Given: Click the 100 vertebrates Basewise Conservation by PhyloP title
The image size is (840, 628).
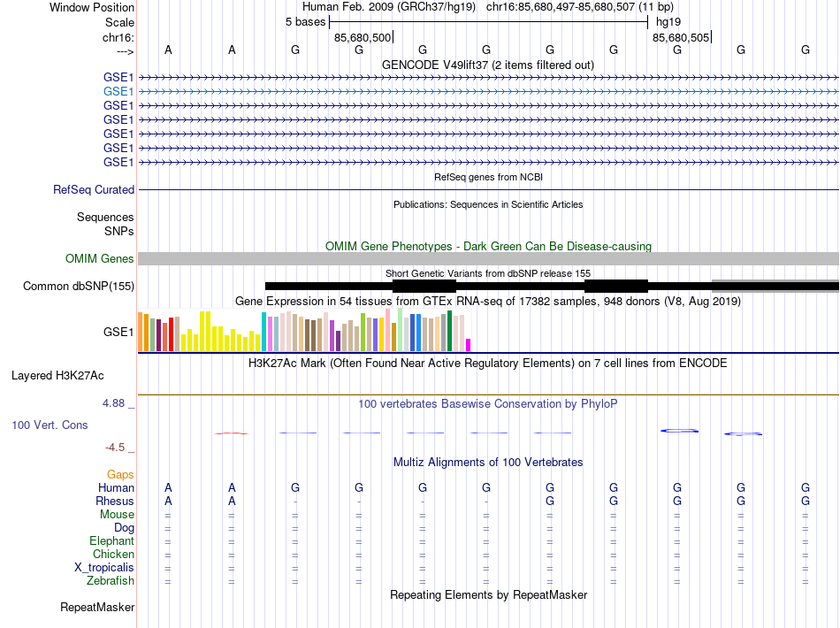Looking at the screenshot, I should point(488,404).
